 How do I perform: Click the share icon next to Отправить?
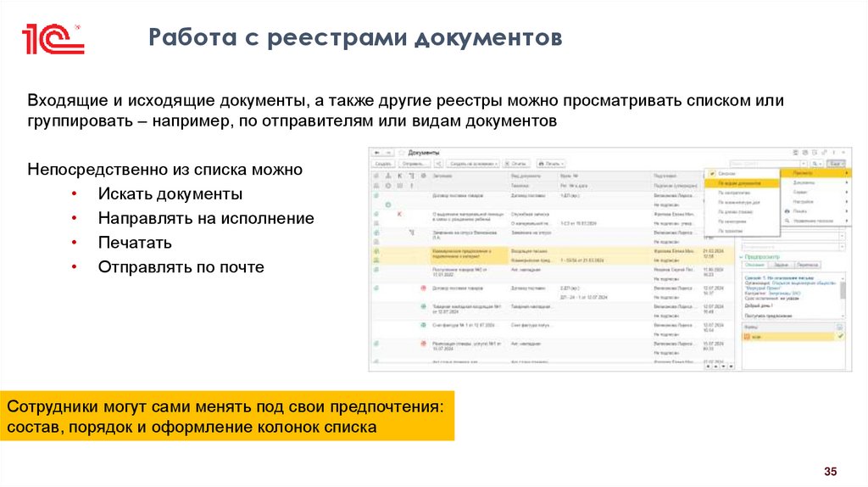click(438, 164)
